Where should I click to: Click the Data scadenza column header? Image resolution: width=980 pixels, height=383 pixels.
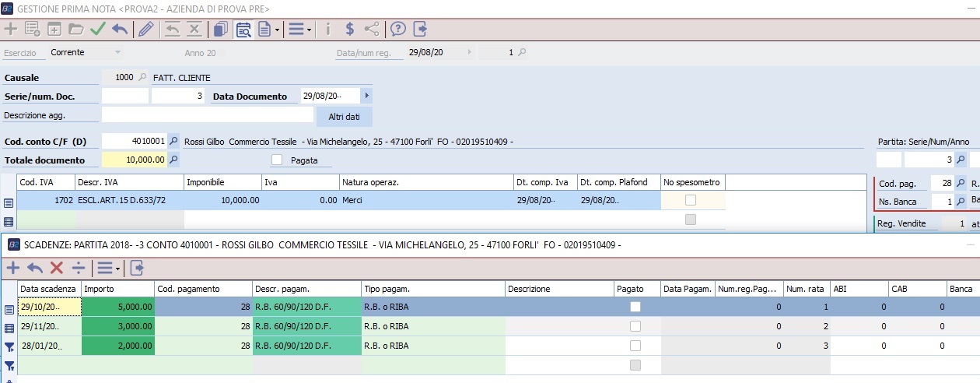coord(48,289)
